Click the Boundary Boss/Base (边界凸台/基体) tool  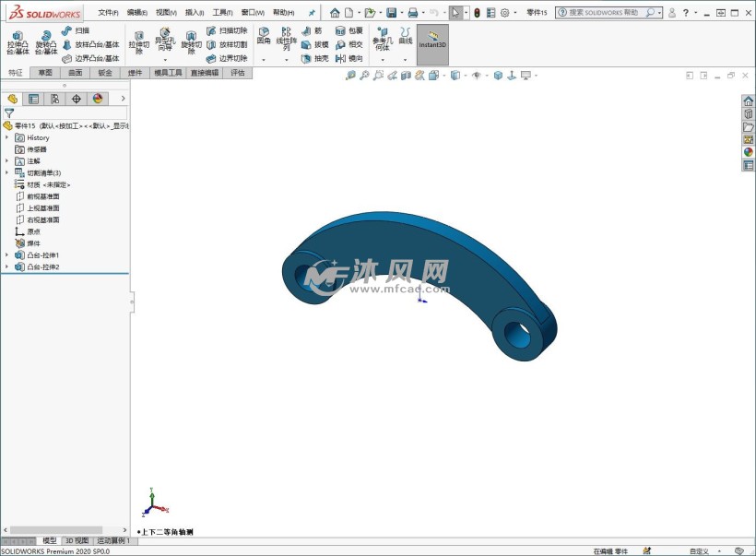(90, 58)
